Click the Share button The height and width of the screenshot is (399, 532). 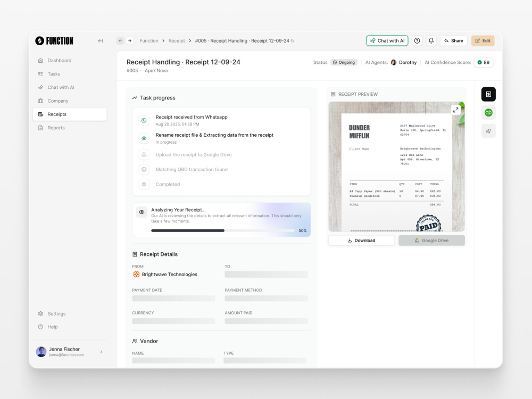pyautogui.click(x=454, y=41)
